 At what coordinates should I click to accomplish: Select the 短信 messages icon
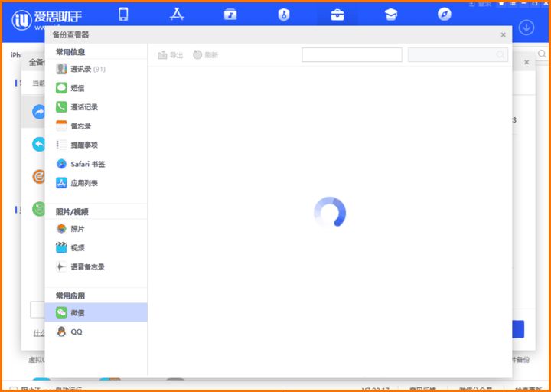pos(61,88)
